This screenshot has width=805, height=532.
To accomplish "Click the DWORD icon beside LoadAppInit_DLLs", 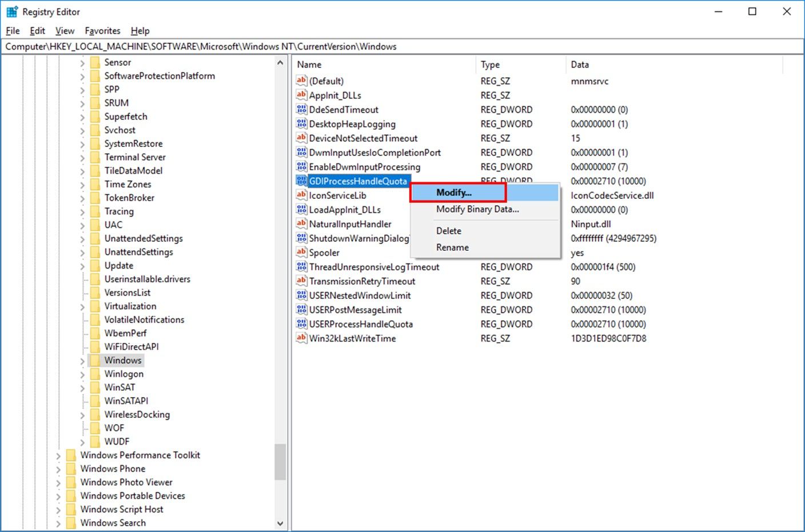I will [x=301, y=209].
